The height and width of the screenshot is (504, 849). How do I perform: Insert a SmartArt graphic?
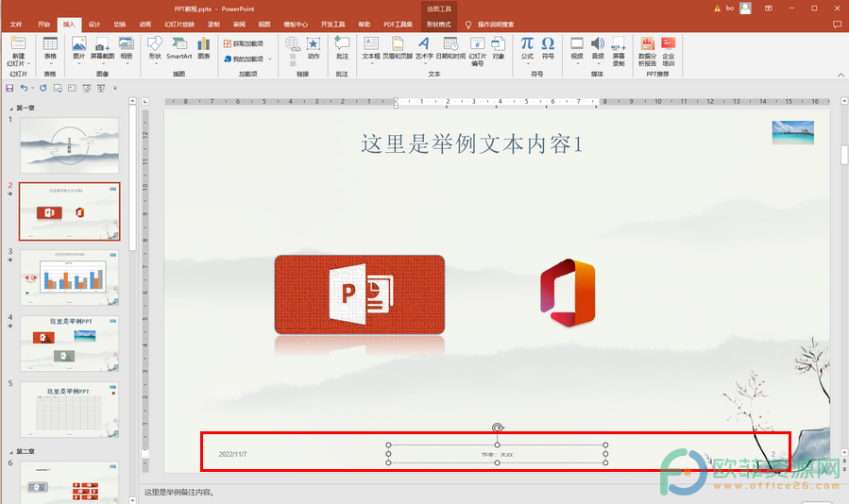click(x=179, y=48)
